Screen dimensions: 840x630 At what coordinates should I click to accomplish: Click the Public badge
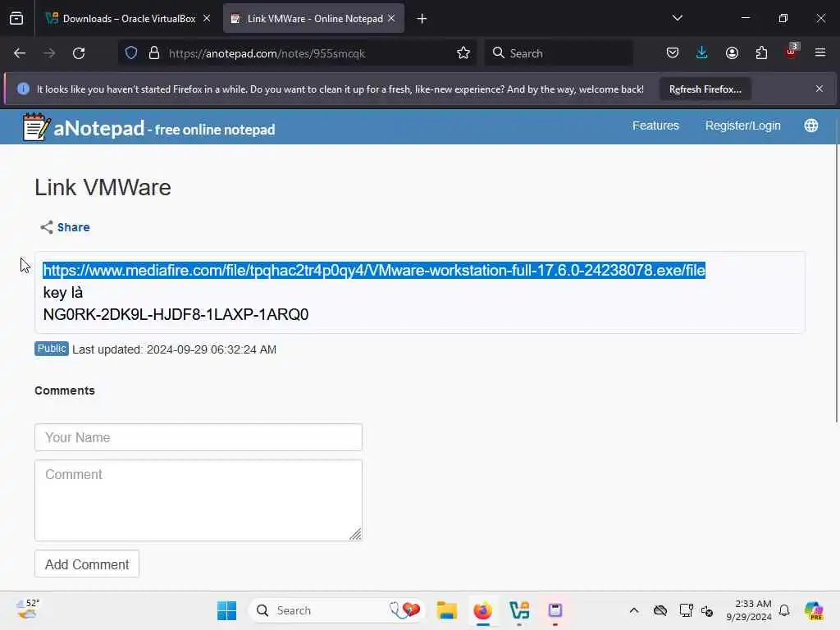click(x=52, y=349)
